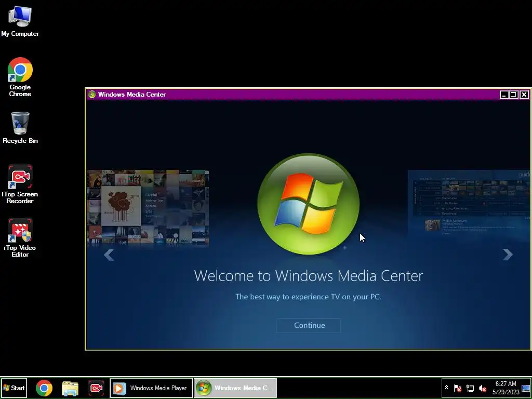Click the Windows Media Center taskbar button
532x399 pixels.
pyautogui.click(x=235, y=388)
